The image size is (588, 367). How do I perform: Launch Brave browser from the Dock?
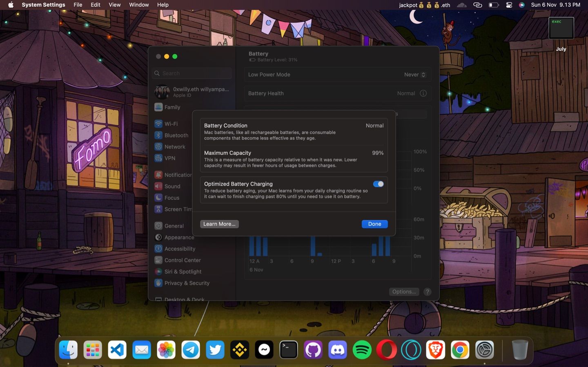click(436, 350)
